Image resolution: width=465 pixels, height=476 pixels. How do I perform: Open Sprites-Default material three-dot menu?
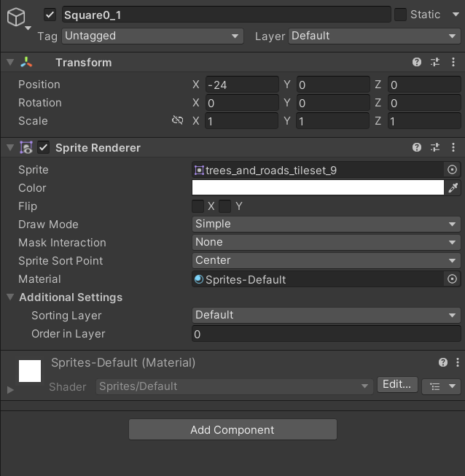tap(458, 362)
